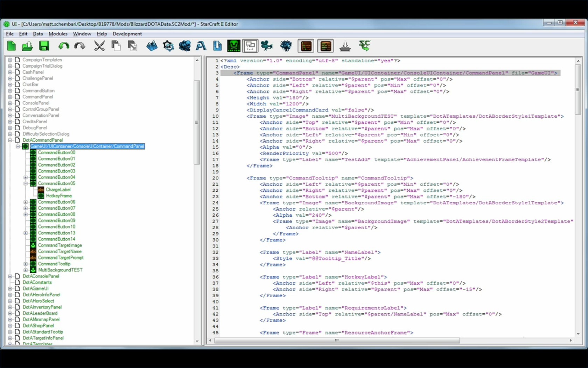Select the DotALeaderBoard layout
This screenshot has width=588, height=368.
point(40,313)
